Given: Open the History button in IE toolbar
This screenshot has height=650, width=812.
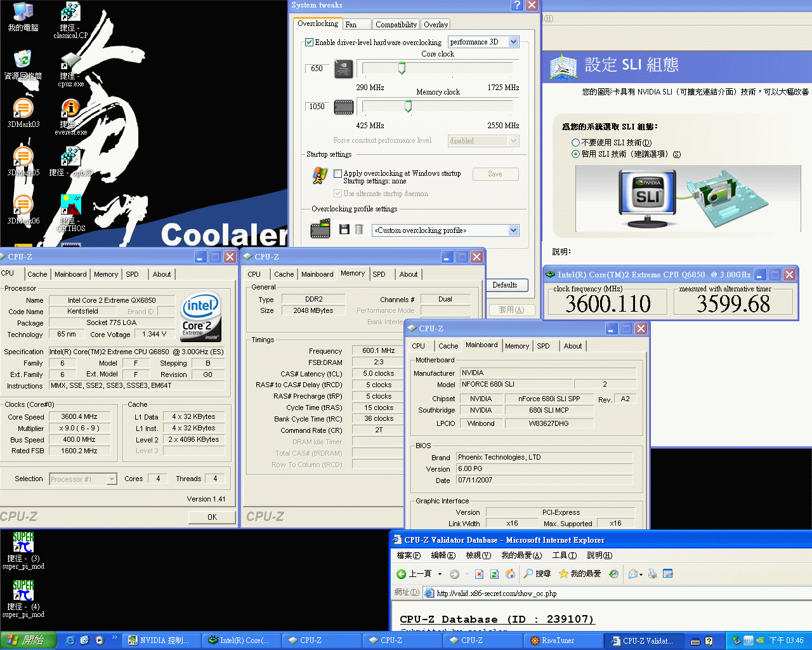Looking at the screenshot, I should pos(613,574).
